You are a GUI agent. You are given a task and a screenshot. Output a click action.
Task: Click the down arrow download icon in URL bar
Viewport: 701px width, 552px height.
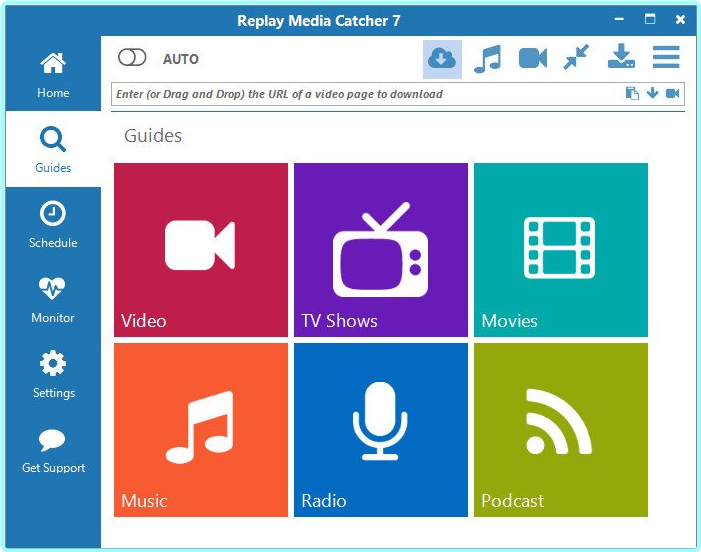tap(652, 93)
